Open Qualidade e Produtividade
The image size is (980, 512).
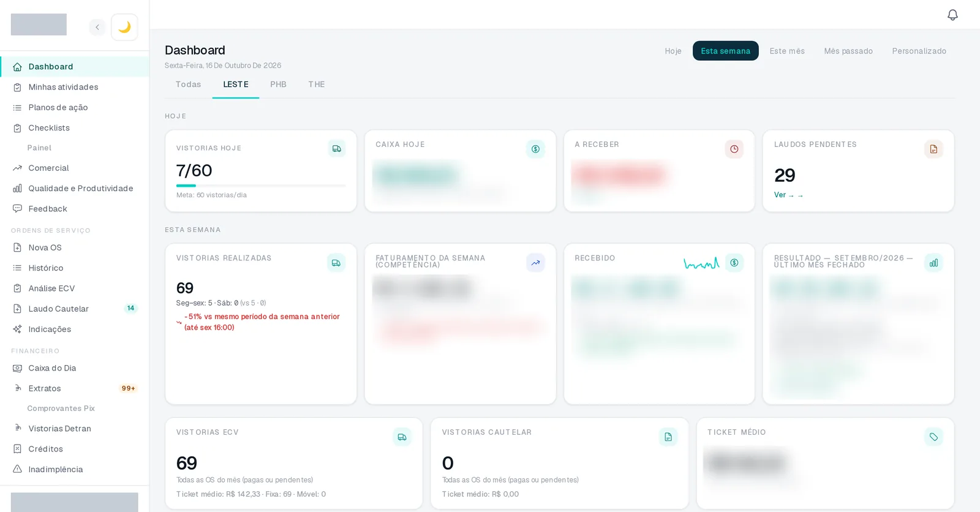click(74, 189)
